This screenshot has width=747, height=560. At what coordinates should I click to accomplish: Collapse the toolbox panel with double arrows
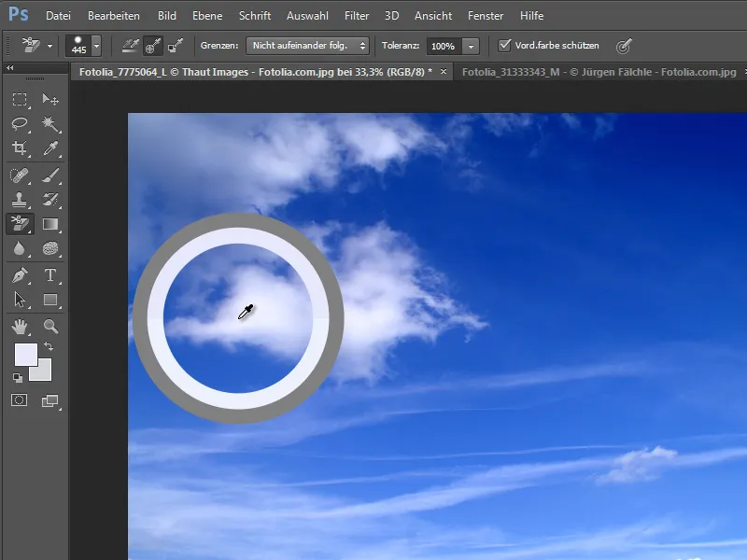9,68
